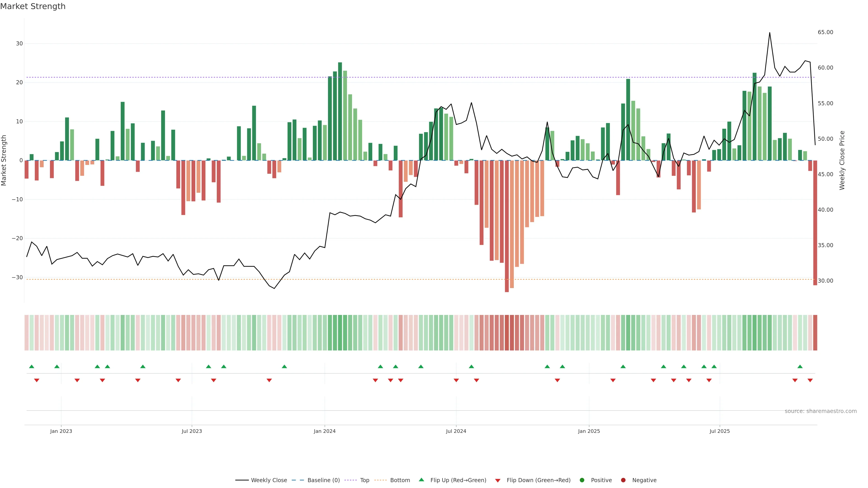Click the source: sharemaestro.com text
The image size is (868, 488).
coord(821,411)
